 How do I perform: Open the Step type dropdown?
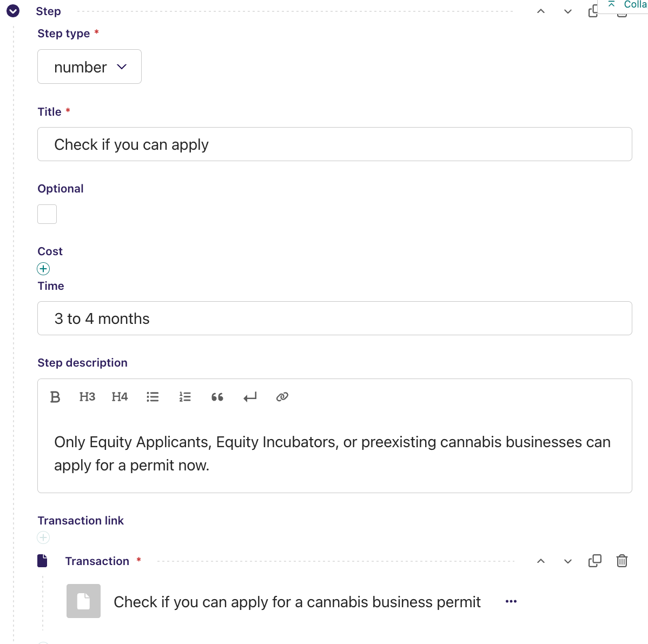tap(89, 67)
